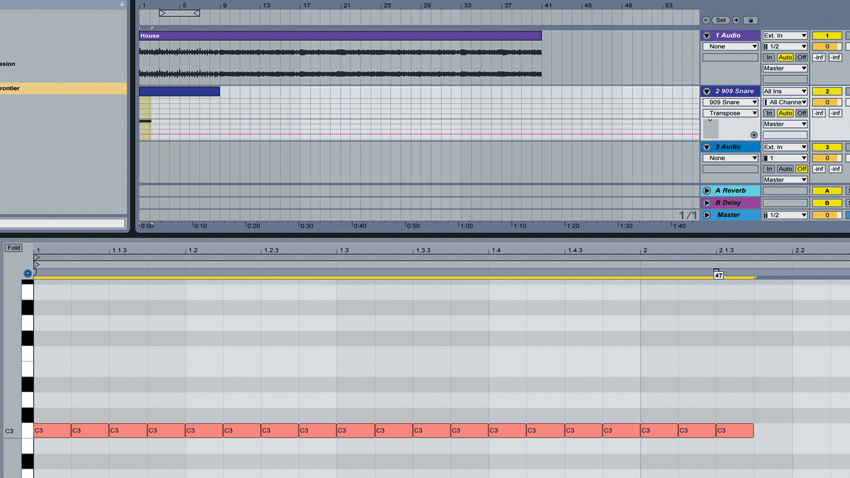
Task: Collapse the 2 909 Snare track
Action: pyautogui.click(x=706, y=91)
